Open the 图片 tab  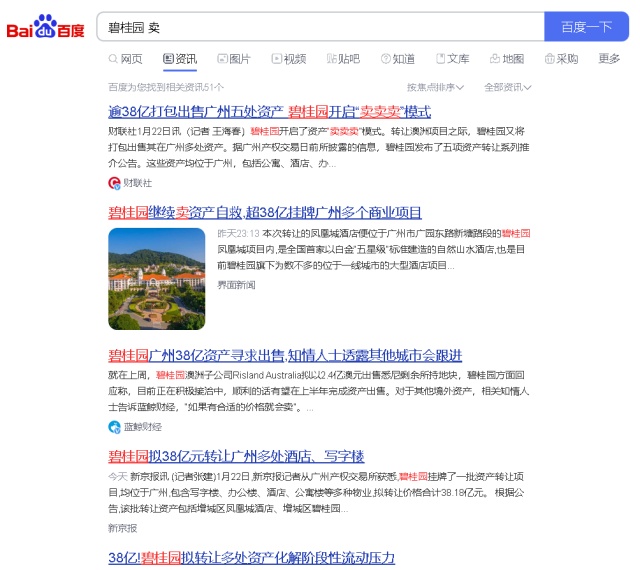pyautogui.click(x=234, y=59)
